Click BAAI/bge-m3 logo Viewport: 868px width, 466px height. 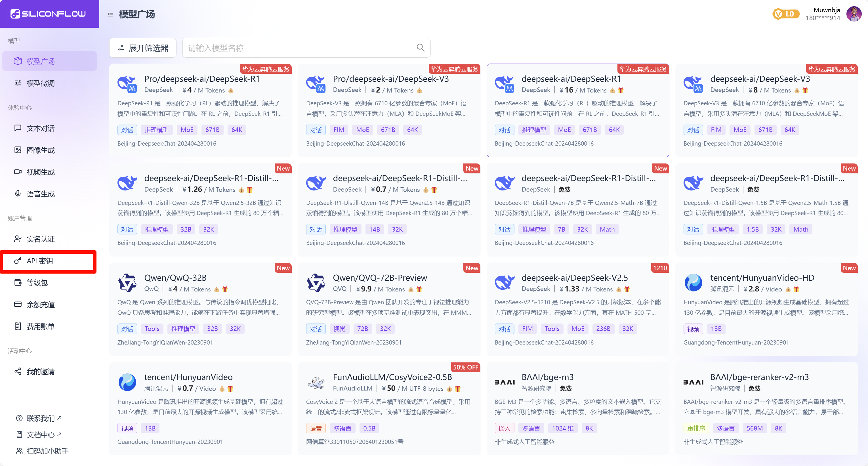[505, 382]
